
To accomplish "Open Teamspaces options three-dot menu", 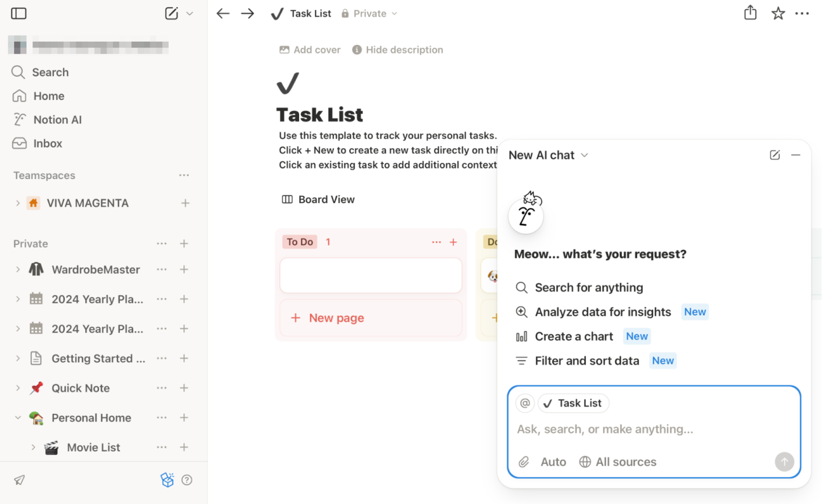I will [184, 175].
